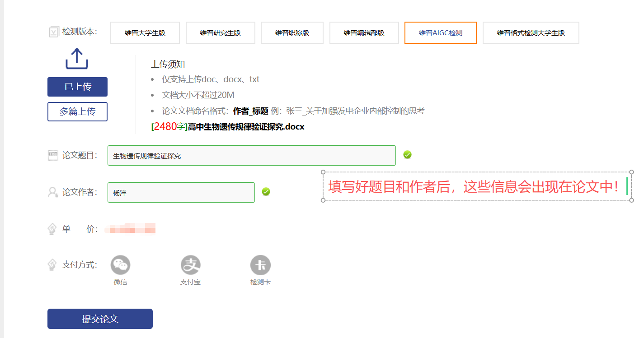644x338 pixels.
Task: Click green checkmark beside paper title field
Action: coord(407,155)
